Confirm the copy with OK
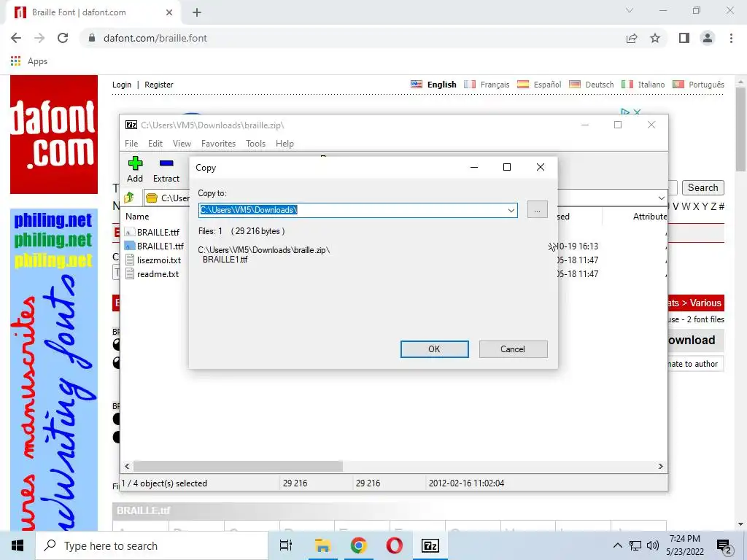The image size is (747, 560). (x=435, y=349)
